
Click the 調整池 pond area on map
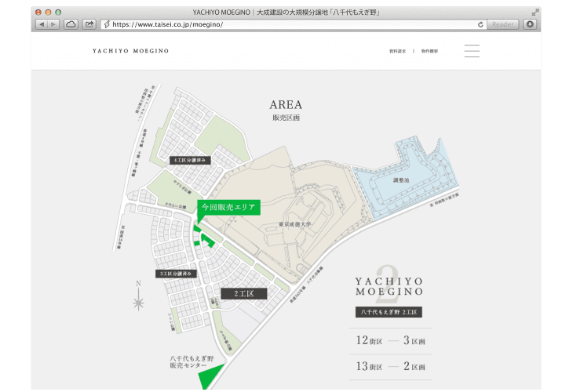pos(401,180)
